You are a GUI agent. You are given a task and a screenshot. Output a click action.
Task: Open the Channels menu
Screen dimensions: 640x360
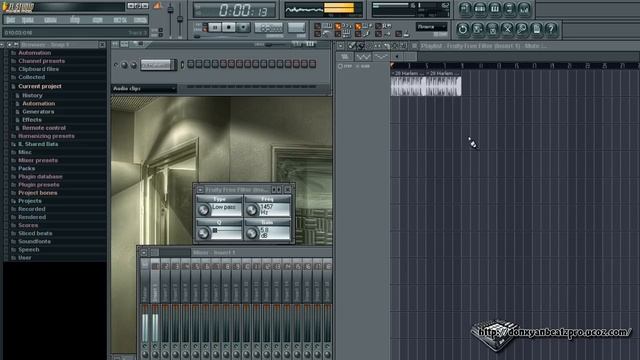click(51, 20)
